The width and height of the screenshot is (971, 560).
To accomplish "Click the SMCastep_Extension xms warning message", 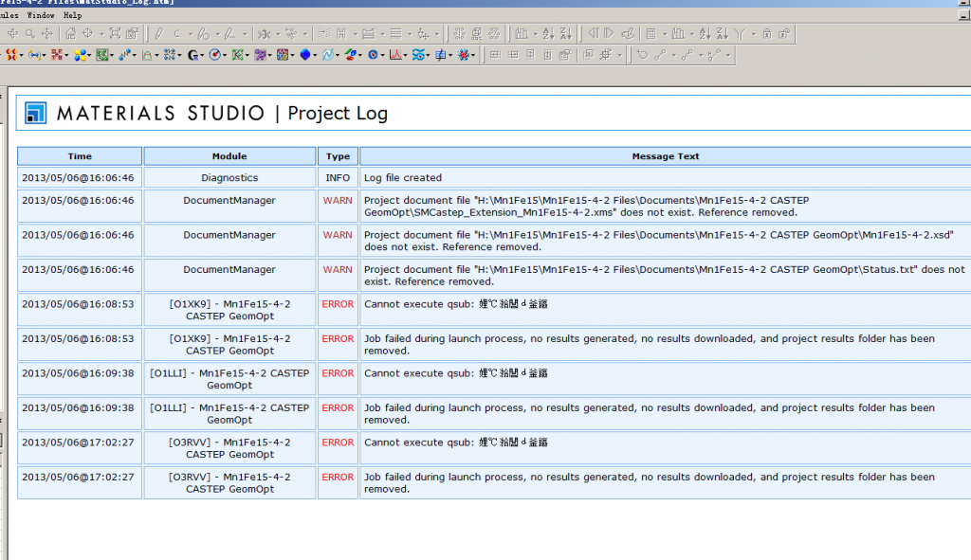I will (586, 206).
